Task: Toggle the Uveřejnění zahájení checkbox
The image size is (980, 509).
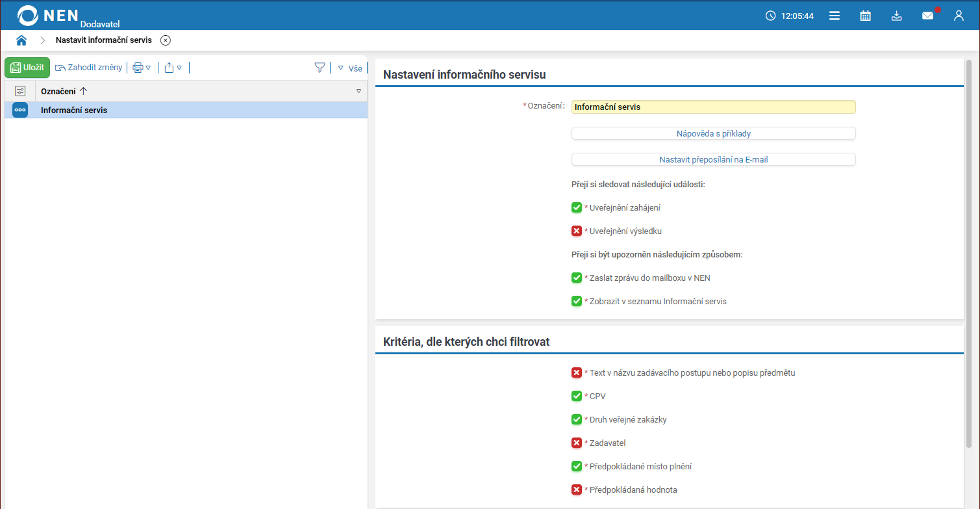Action: click(x=576, y=207)
